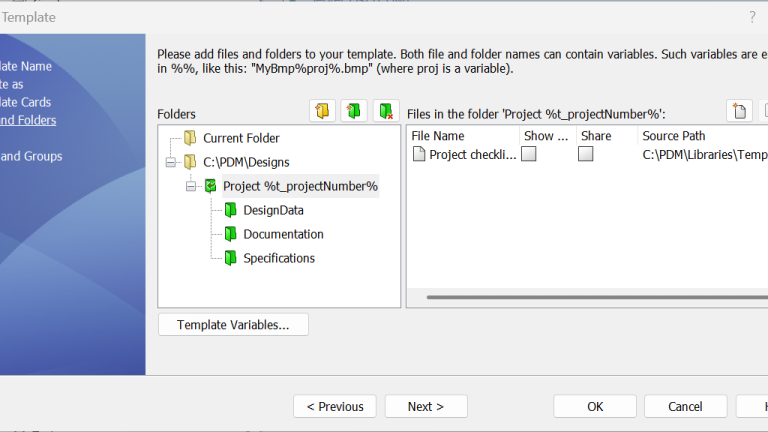Confirm with the OK button
The width and height of the screenshot is (768, 432).
point(595,407)
